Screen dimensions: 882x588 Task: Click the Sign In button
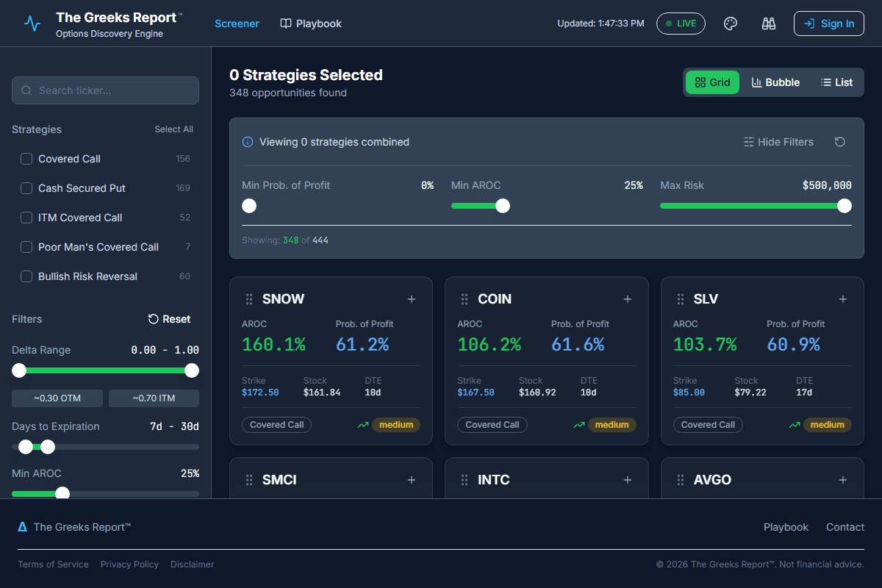point(828,23)
